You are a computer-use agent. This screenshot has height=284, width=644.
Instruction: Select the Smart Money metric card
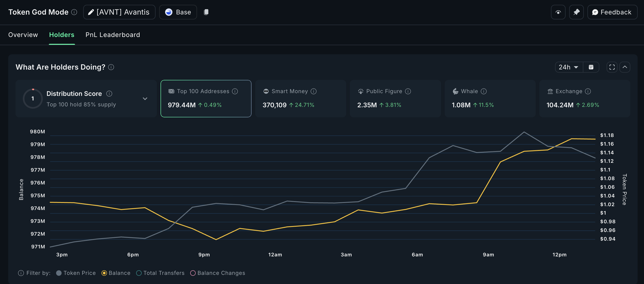click(x=300, y=99)
